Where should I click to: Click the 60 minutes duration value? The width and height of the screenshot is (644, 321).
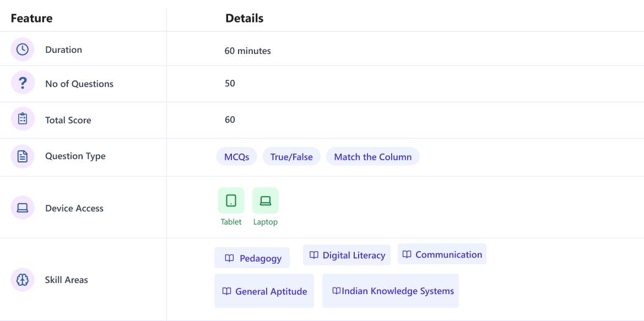[x=248, y=51]
